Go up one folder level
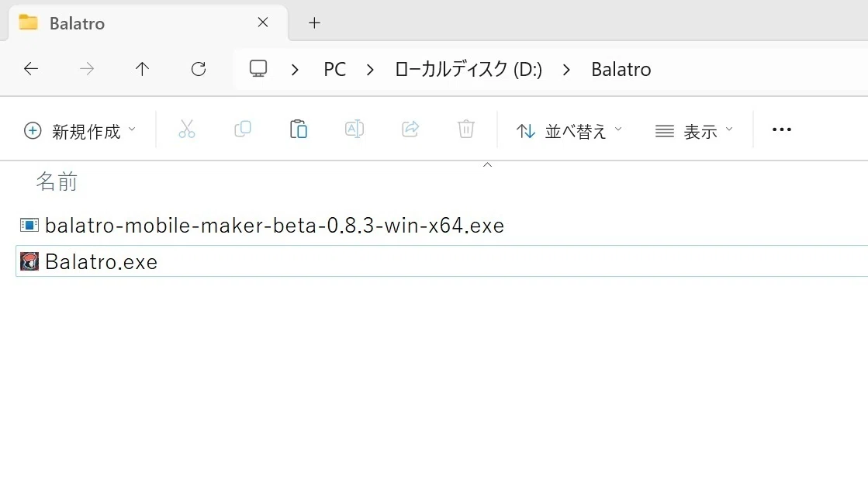 coord(142,68)
